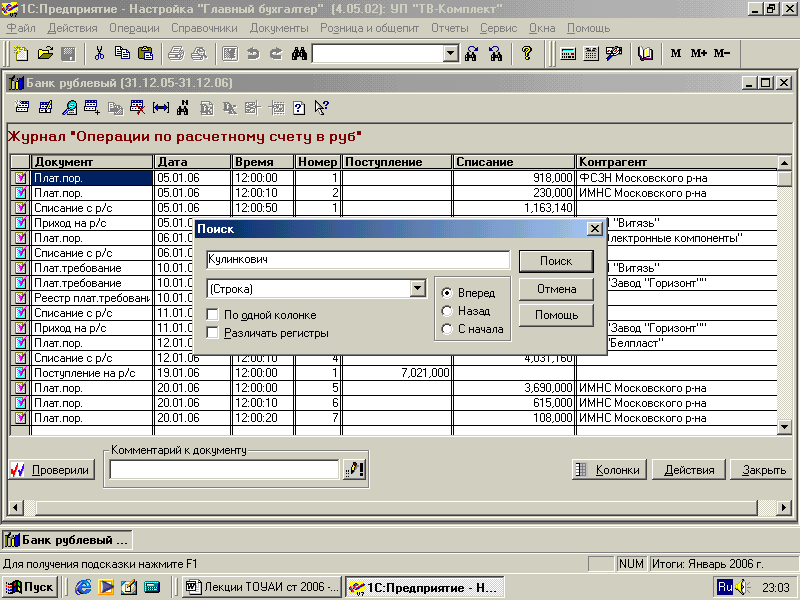Open the Файл menu
Image resolution: width=800 pixels, height=600 pixels.
tap(21, 28)
